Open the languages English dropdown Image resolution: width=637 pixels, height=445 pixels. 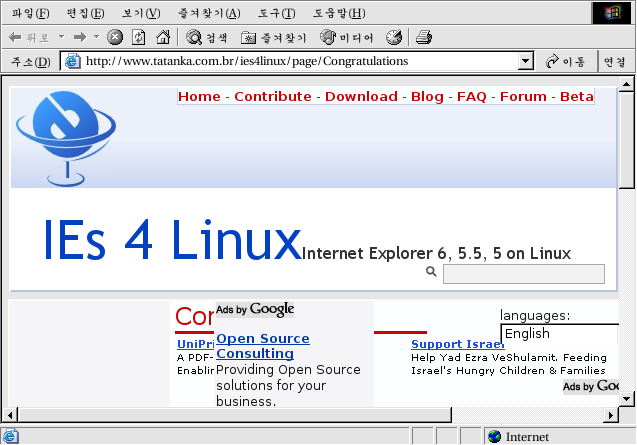pos(560,334)
